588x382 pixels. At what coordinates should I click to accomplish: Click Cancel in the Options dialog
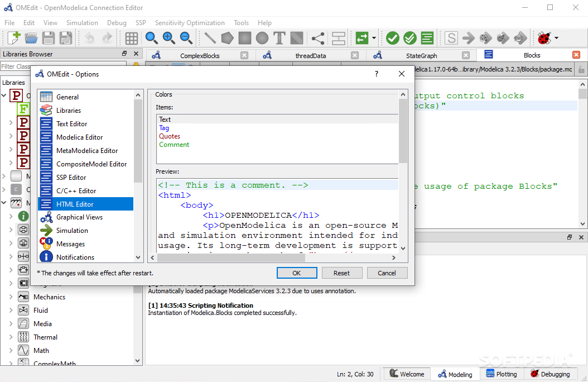tap(387, 273)
